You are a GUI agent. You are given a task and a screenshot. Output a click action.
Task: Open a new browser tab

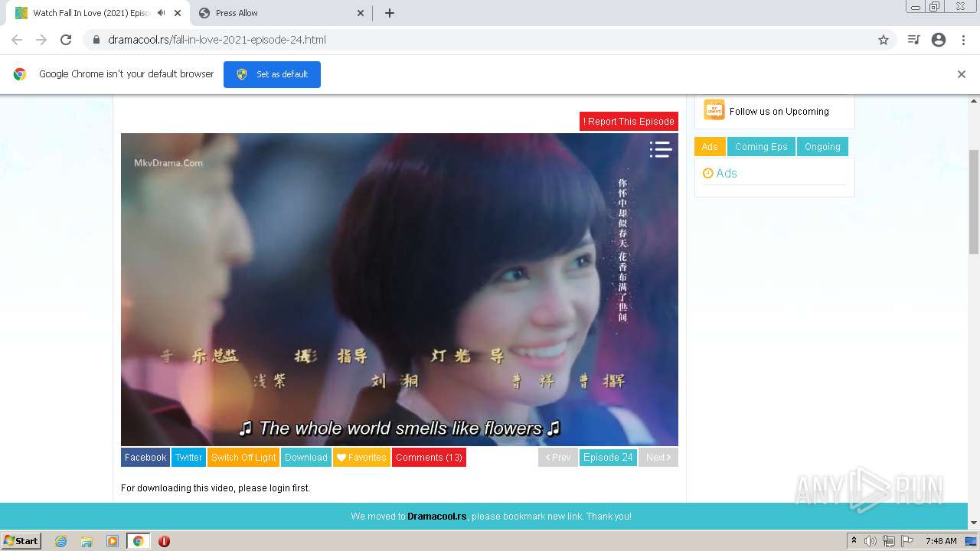[x=389, y=13]
